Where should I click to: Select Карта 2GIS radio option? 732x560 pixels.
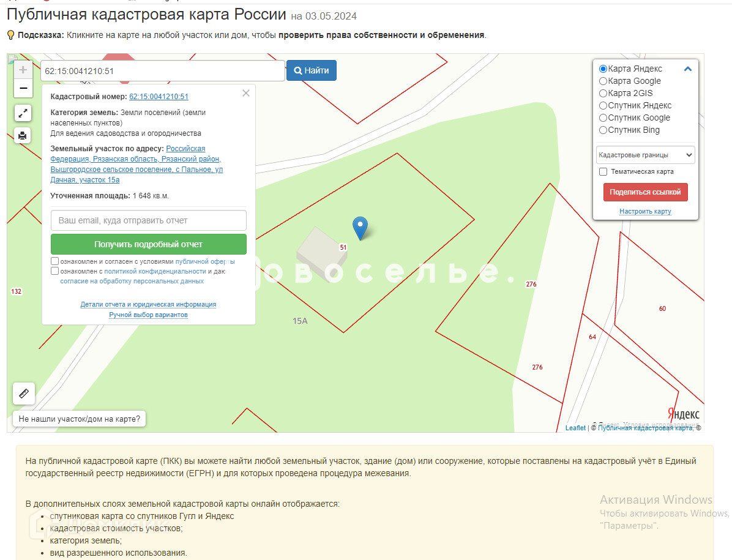(x=603, y=93)
